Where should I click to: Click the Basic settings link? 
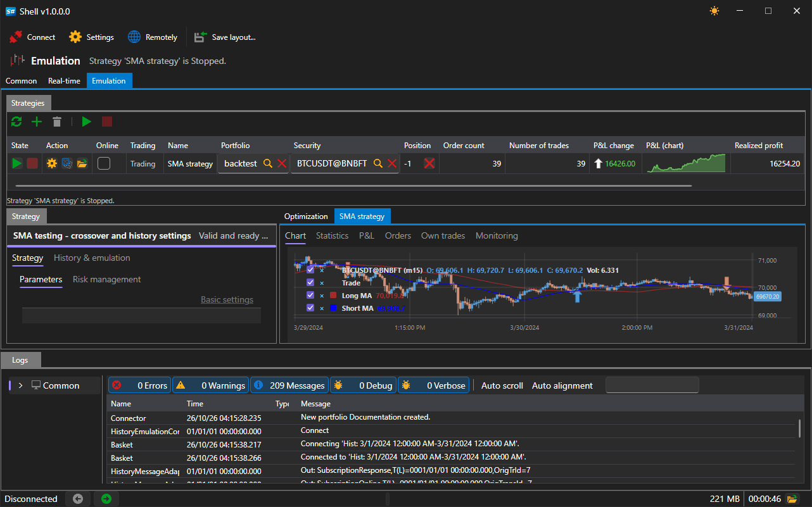point(227,300)
